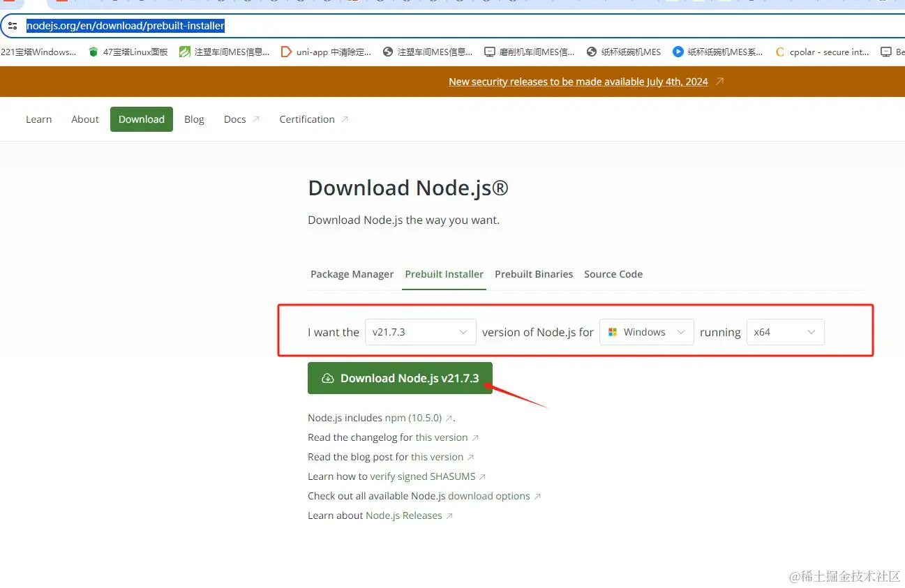Follow the verify signed SHASUMS link
This screenshot has width=905, height=588.
pyautogui.click(x=428, y=476)
